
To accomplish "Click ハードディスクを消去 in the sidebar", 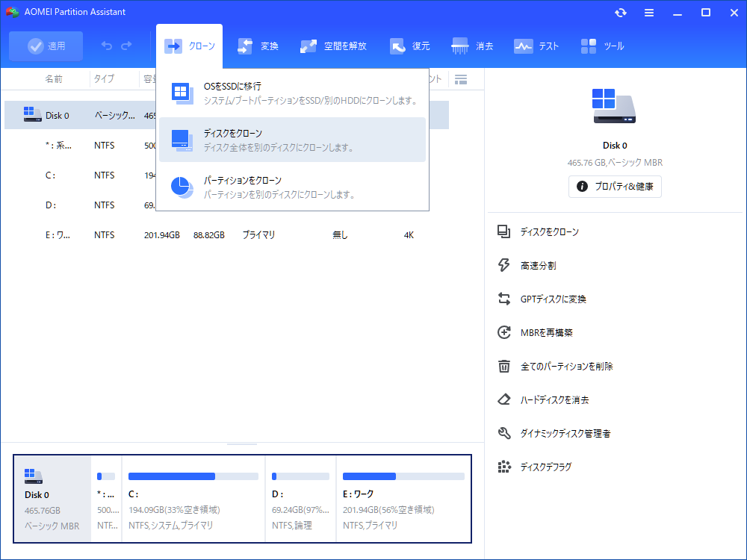I will (554, 400).
